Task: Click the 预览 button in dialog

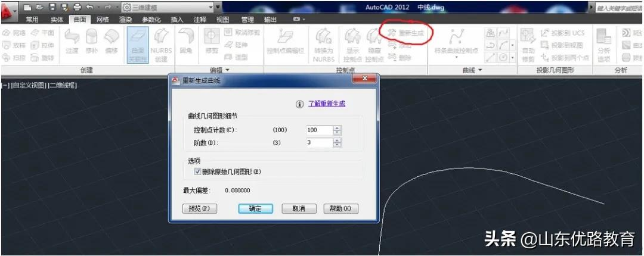Action: click(200, 208)
